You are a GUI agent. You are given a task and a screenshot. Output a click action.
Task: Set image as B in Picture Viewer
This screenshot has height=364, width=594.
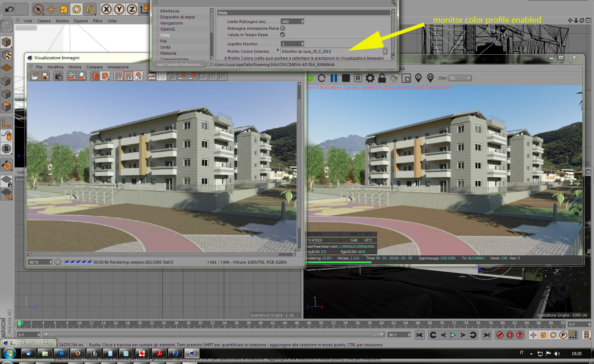193,76
